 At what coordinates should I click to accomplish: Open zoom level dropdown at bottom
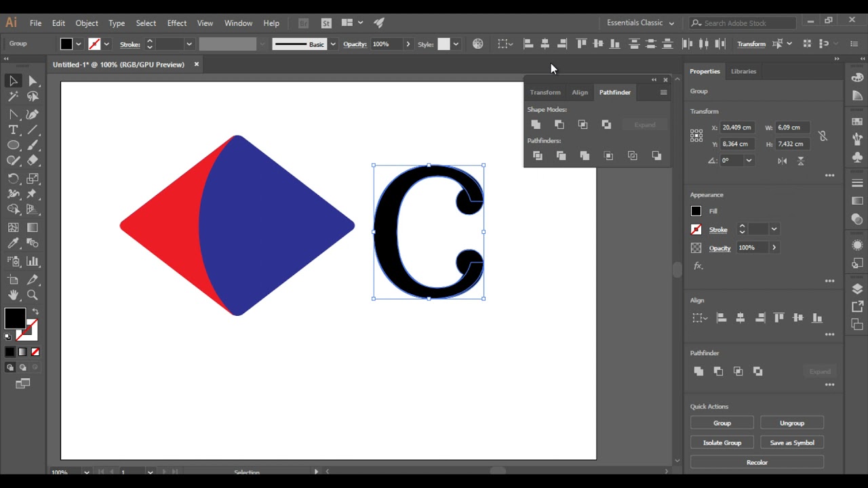[87, 472]
